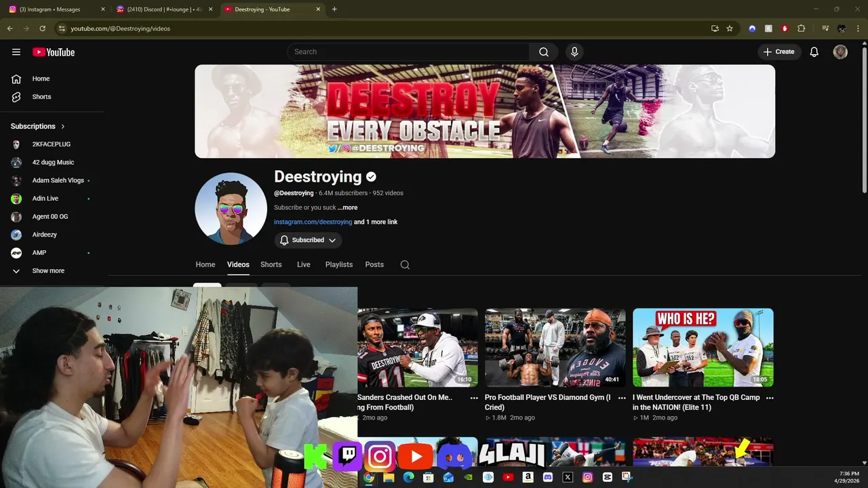Open the Live tab
This screenshot has height=488, width=868.
[304, 265]
